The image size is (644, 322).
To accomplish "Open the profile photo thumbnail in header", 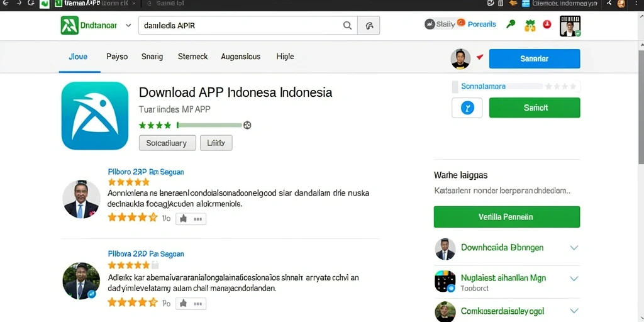I will click(x=570, y=26).
